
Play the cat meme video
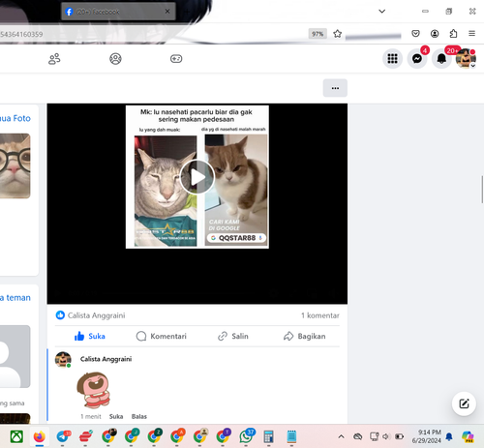[x=197, y=177]
